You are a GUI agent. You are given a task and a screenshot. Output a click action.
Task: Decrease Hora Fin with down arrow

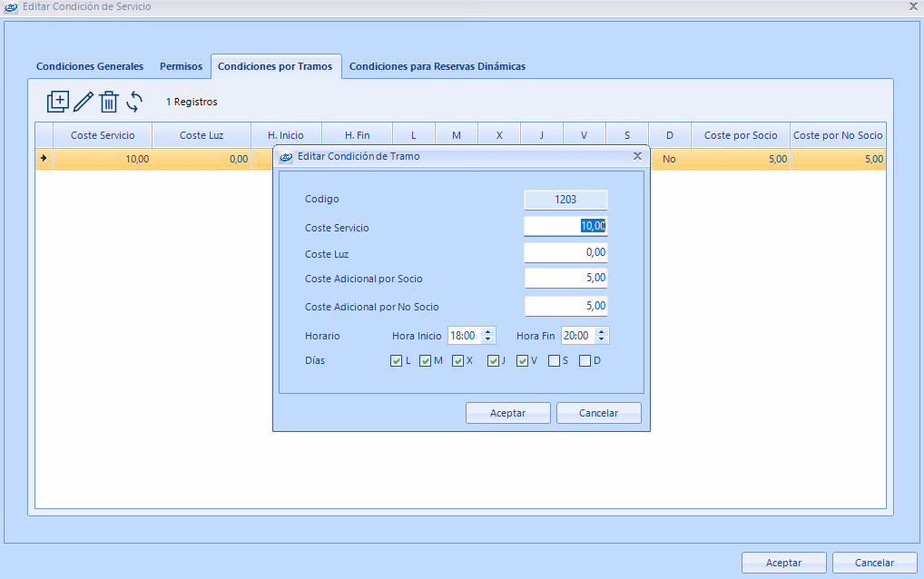602,340
